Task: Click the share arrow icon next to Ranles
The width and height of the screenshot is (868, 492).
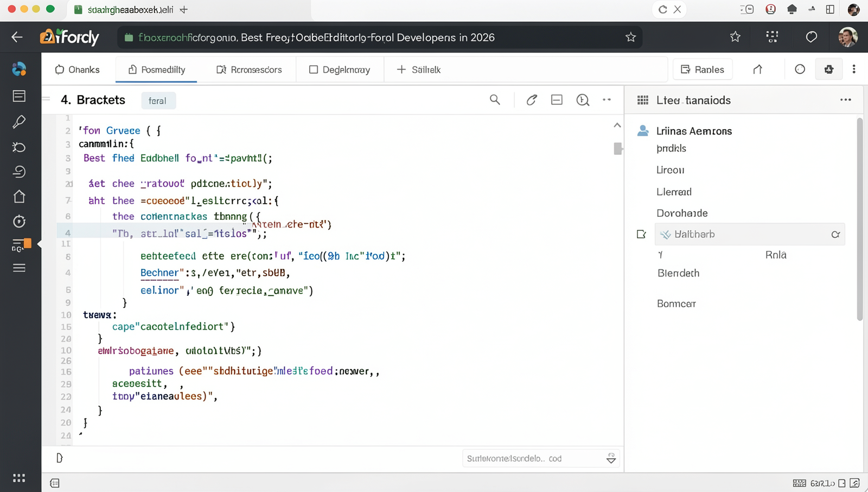Action: point(758,70)
